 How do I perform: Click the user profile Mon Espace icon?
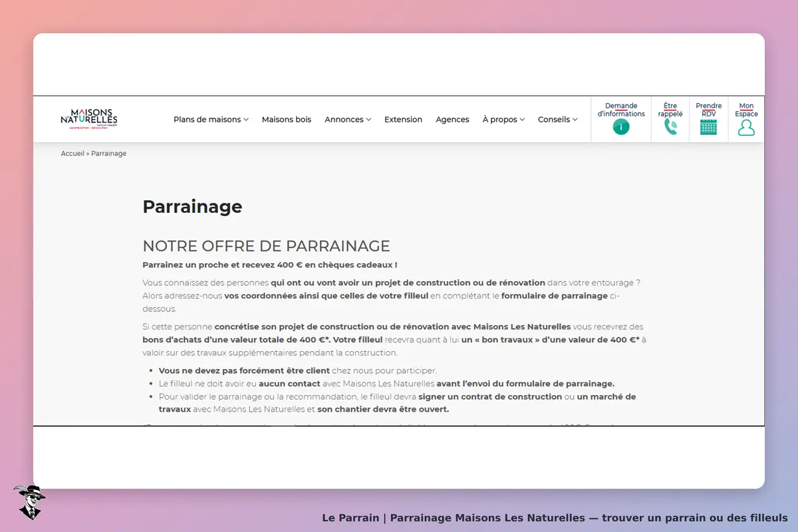747,127
